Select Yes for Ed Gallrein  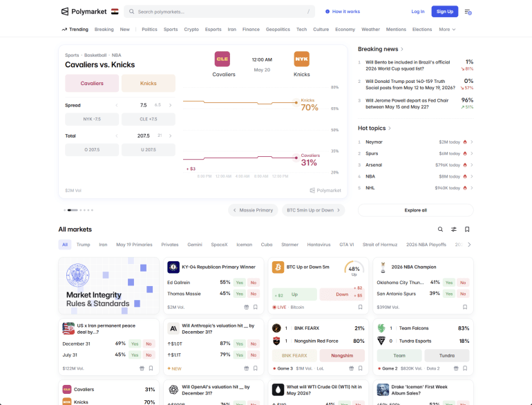click(240, 283)
